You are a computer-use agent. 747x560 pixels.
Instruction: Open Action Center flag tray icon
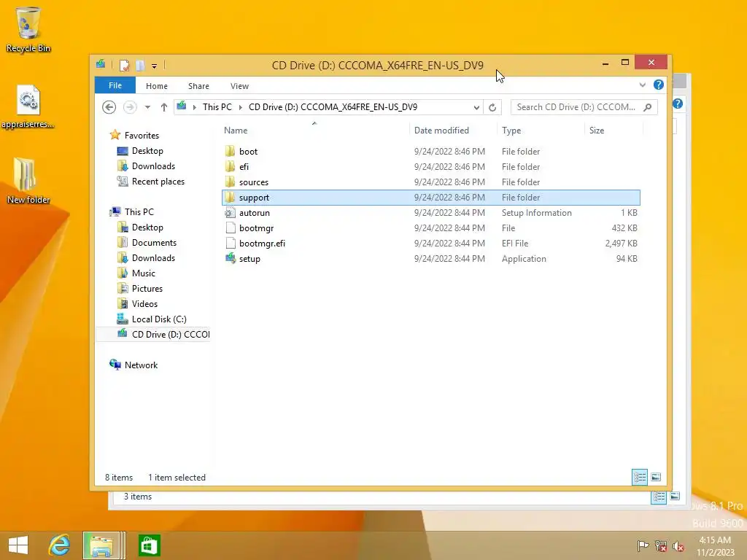click(643, 545)
